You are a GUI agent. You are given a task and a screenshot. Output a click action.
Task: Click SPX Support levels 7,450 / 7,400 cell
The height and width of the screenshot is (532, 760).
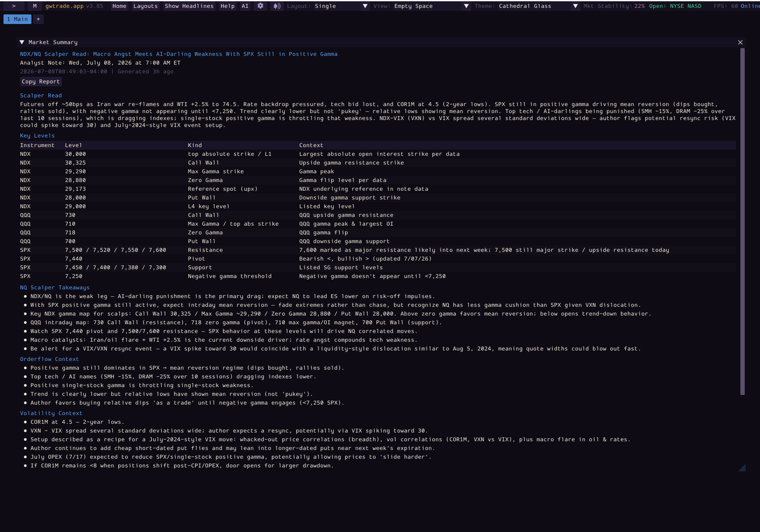116,268
